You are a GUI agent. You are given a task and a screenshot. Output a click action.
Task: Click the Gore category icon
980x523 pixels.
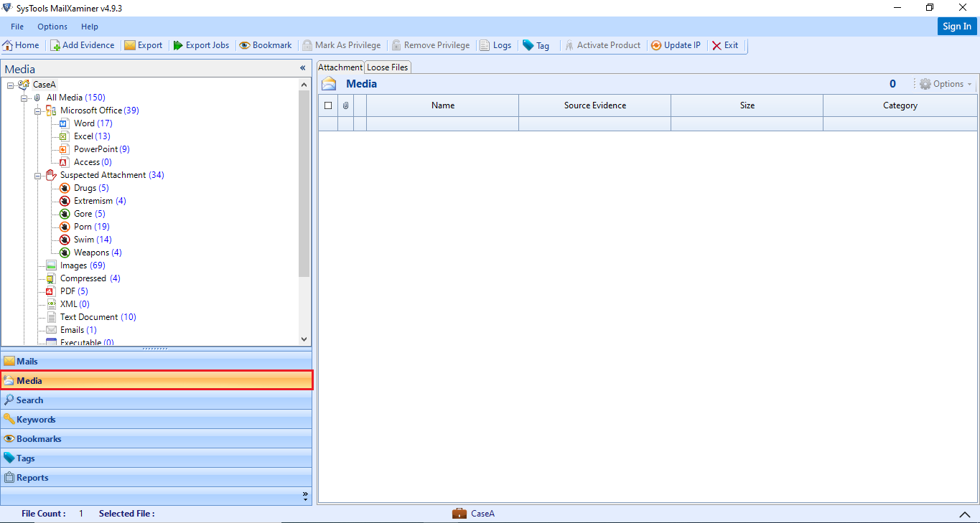[65, 214]
